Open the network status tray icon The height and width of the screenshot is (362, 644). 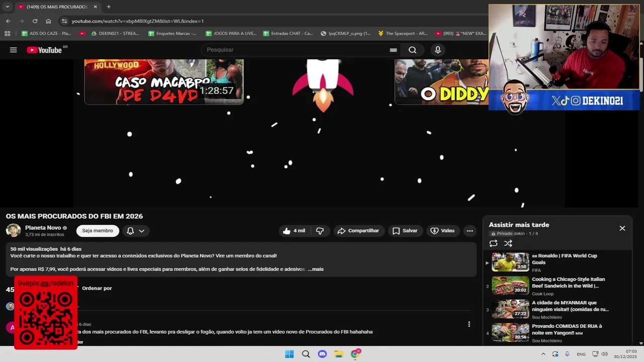(x=595, y=354)
